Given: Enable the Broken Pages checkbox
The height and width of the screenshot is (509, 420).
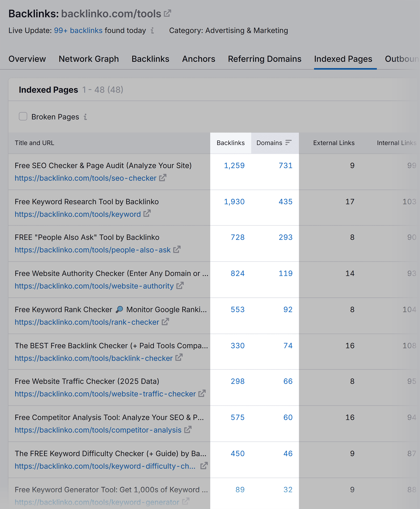Looking at the screenshot, I should [23, 116].
